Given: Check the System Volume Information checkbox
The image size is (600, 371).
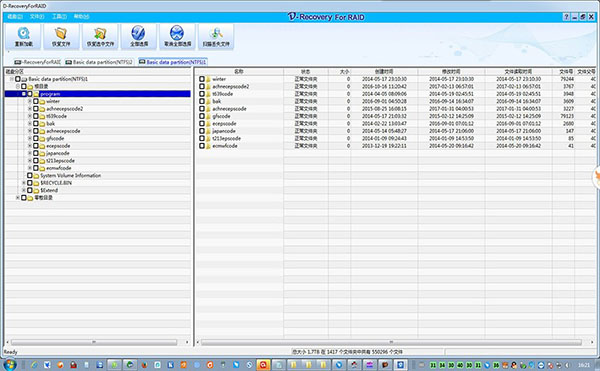Looking at the screenshot, I should 29,176.
